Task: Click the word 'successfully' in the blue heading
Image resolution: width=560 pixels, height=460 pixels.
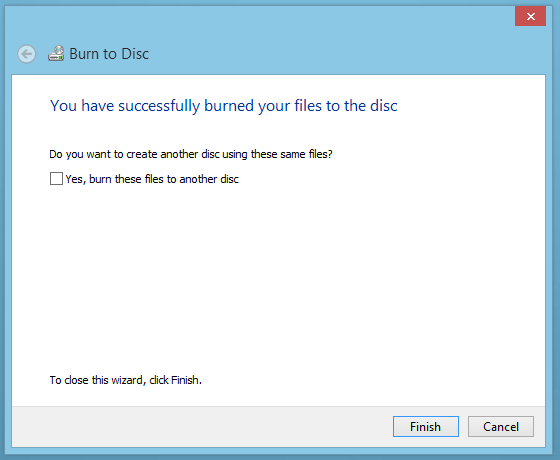Action: click(x=159, y=106)
